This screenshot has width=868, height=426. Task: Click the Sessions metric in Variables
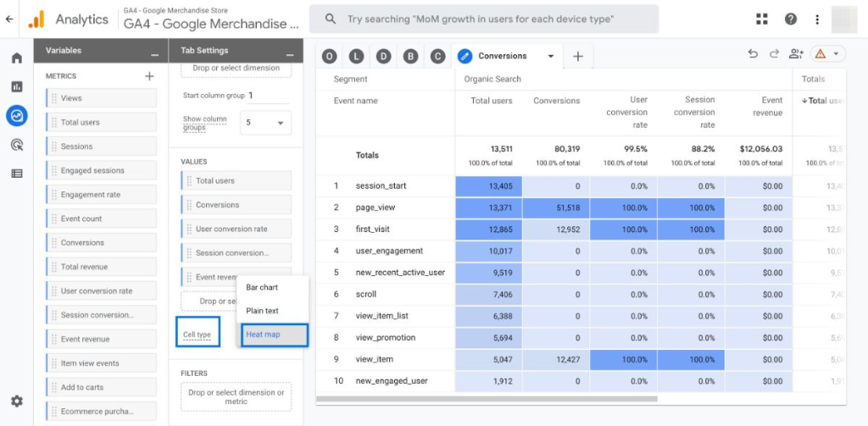(x=102, y=147)
